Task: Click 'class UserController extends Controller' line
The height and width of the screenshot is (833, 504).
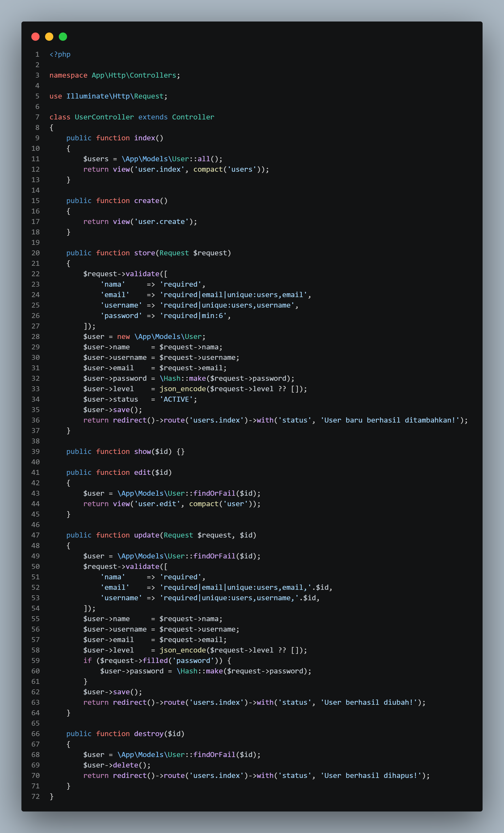Action: tap(132, 117)
